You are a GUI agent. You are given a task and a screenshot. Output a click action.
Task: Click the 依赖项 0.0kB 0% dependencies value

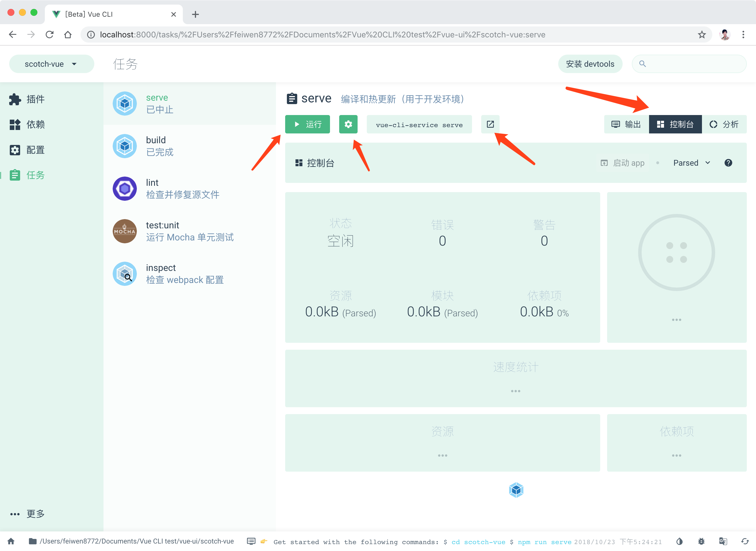[544, 312]
